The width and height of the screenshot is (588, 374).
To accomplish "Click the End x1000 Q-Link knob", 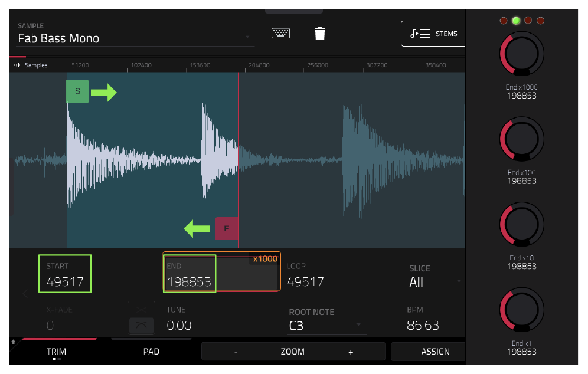I will pos(522,54).
